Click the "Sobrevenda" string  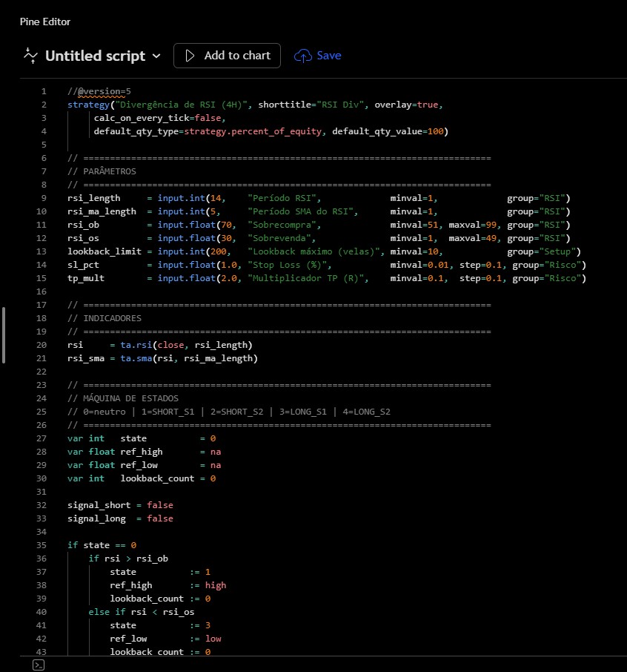(x=279, y=238)
